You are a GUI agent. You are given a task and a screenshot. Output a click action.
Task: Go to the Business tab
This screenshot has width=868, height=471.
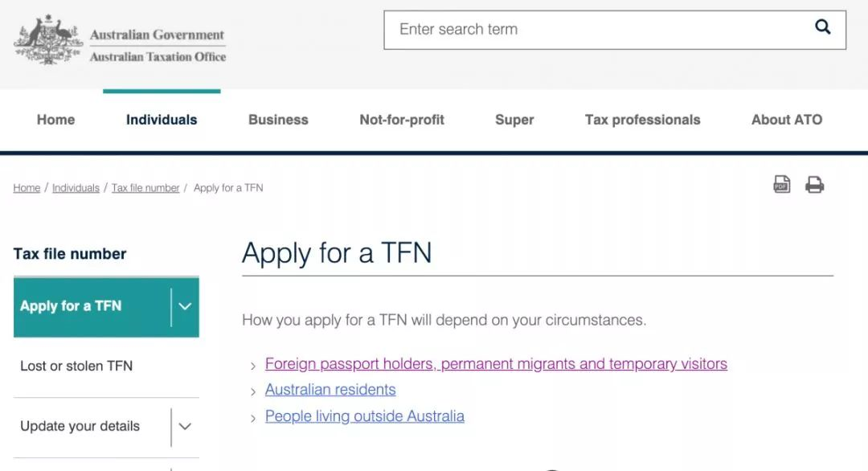click(x=278, y=120)
